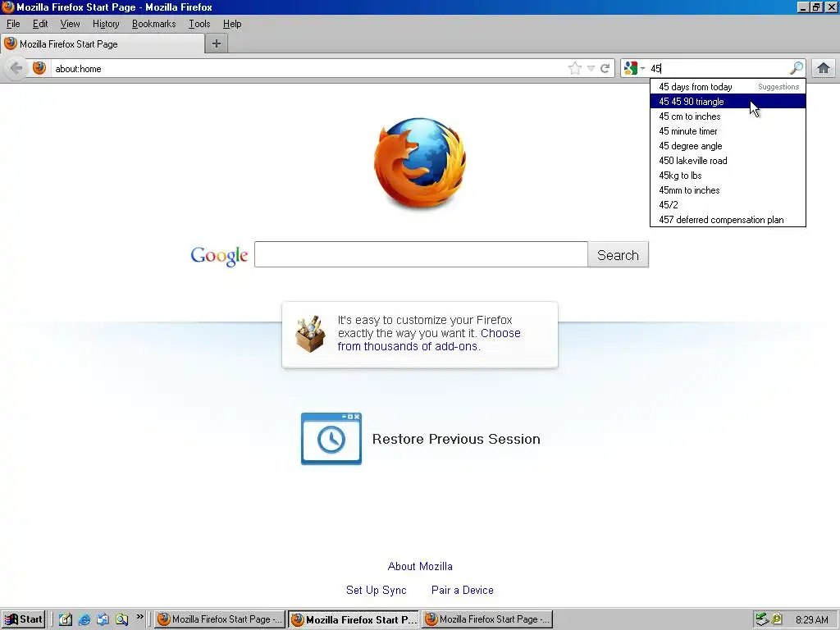Choose suggestion "45/2"
Screen dimensions: 840x630
728,204
